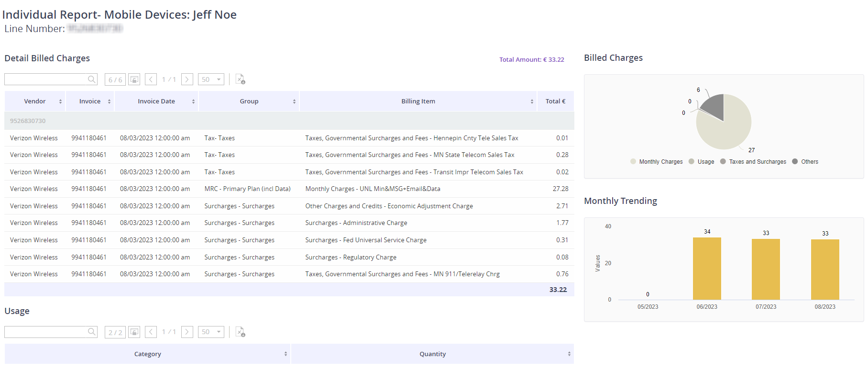Go to next page in Usage table
Image resolution: width=868 pixels, height=371 pixels.
click(x=187, y=332)
